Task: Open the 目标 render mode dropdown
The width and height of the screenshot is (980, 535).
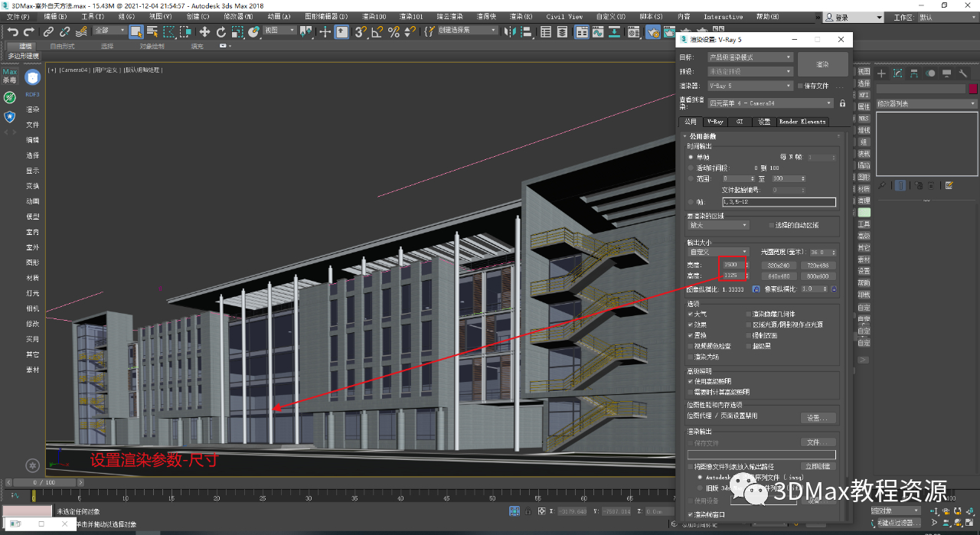Action: tap(750, 57)
